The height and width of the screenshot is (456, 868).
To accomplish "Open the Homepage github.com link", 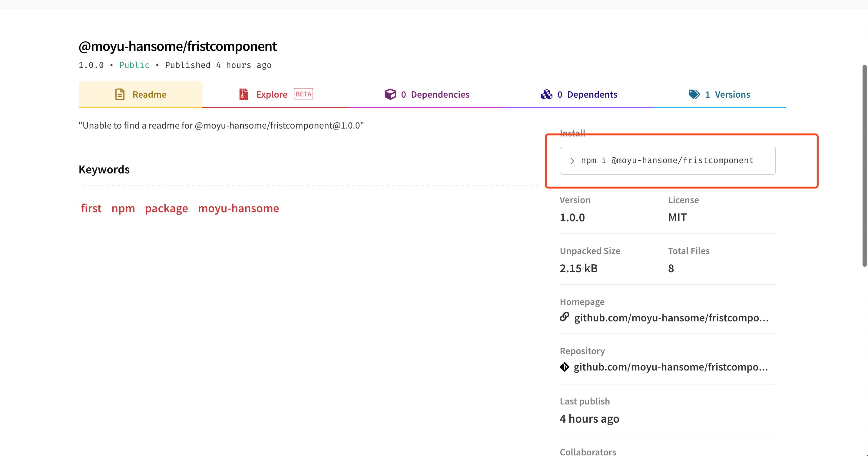I will point(671,318).
